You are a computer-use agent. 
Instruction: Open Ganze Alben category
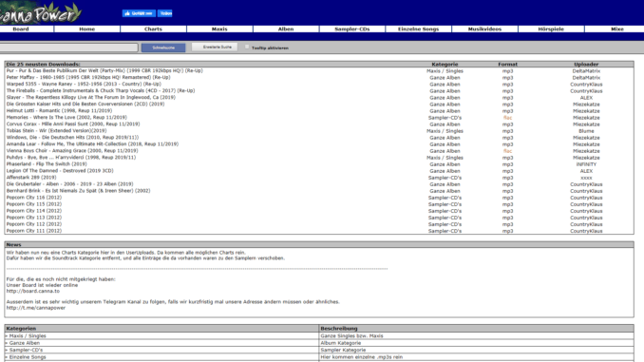25,343
